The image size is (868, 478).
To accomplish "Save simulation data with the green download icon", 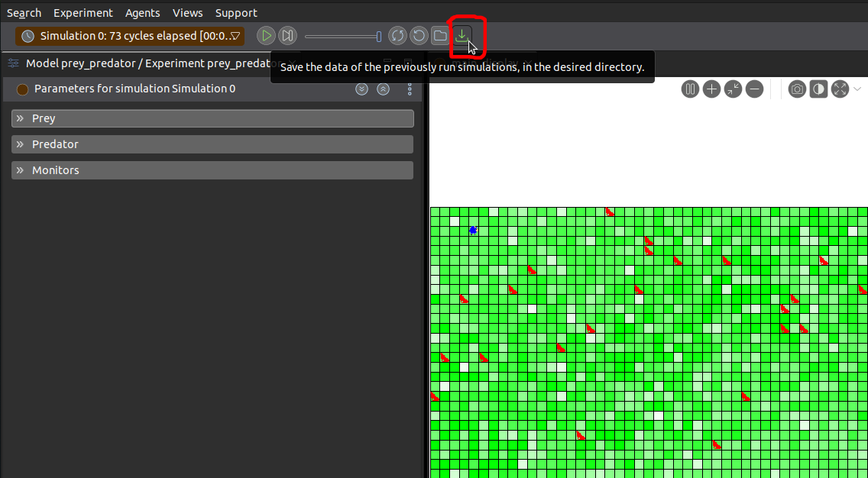I will click(x=462, y=36).
